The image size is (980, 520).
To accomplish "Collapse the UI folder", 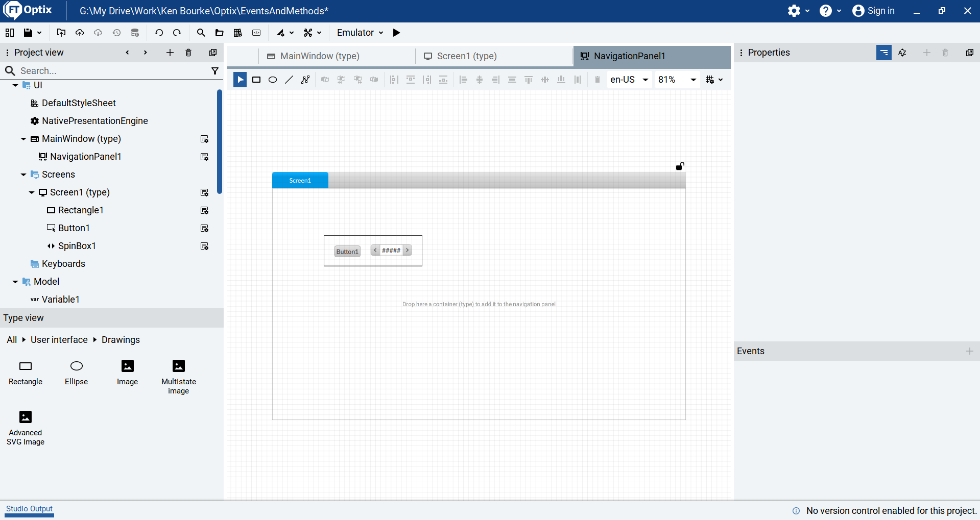I will pos(15,85).
